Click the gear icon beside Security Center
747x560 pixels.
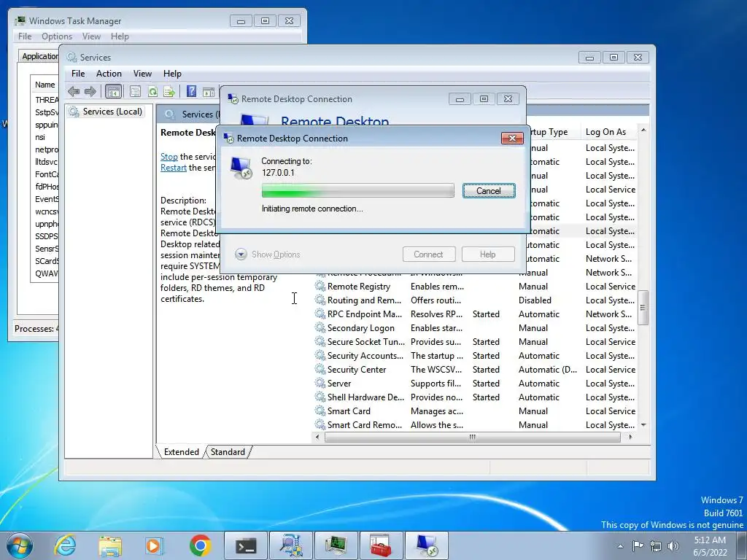tap(320, 369)
